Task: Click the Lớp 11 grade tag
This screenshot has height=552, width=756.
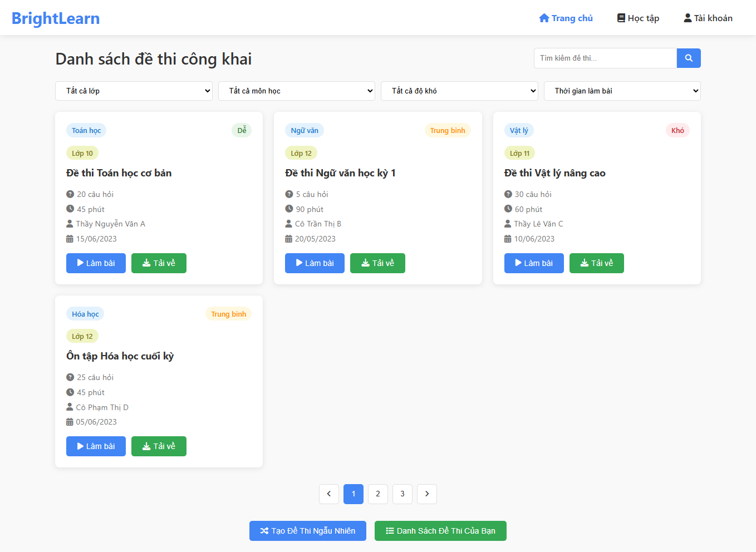Action: click(x=520, y=153)
